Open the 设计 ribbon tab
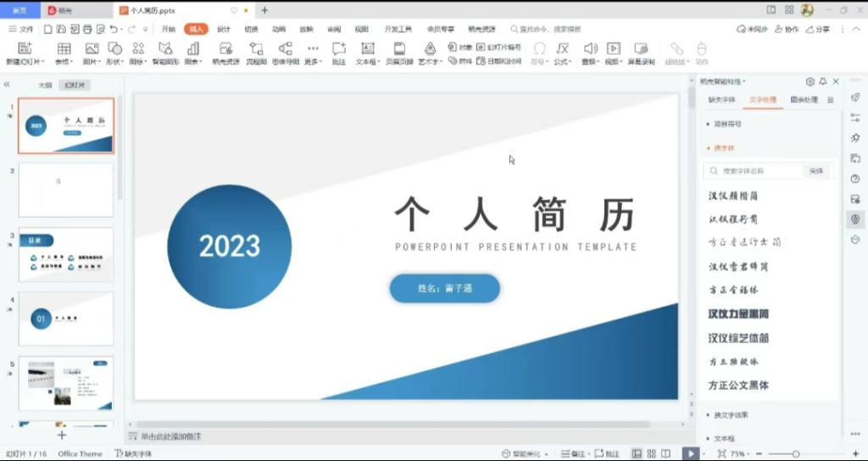 pos(224,29)
